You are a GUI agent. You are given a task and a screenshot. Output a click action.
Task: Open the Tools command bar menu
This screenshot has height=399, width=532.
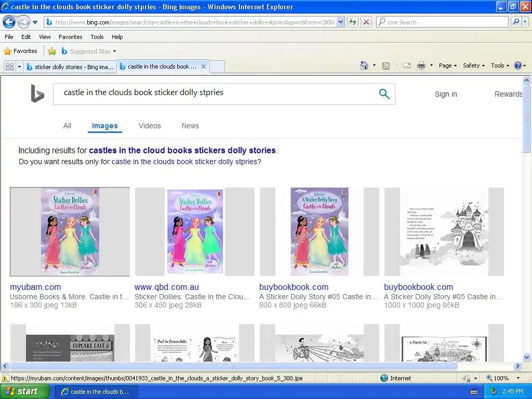point(500,65)
